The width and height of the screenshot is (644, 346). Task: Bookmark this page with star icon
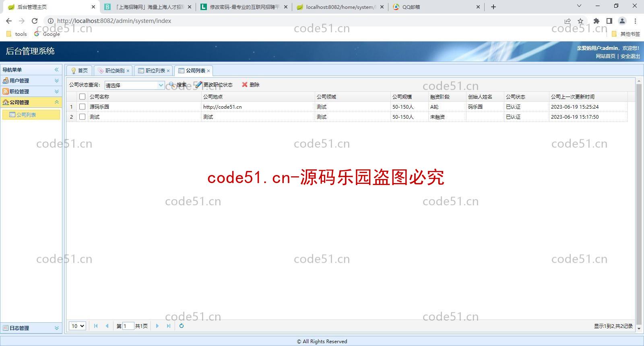(x=580, y=21)
